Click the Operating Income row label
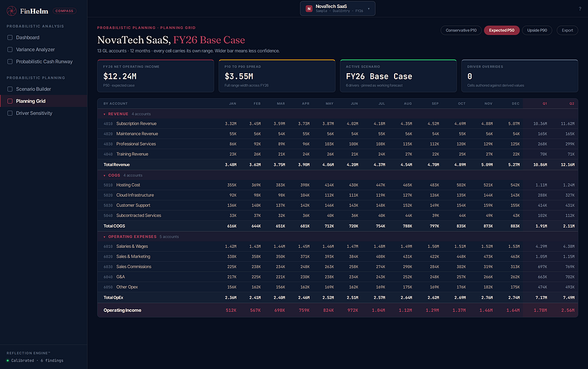588x369 pixels. tap(123, 311)
